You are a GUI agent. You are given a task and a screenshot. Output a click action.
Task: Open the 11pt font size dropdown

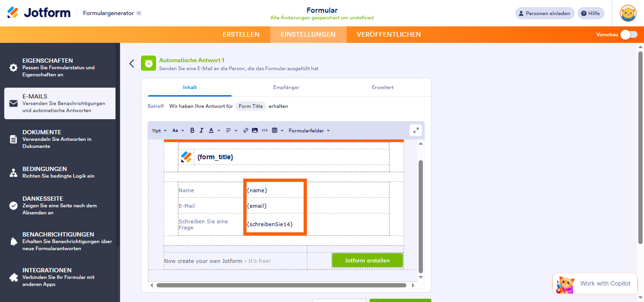tap(159, 131)
